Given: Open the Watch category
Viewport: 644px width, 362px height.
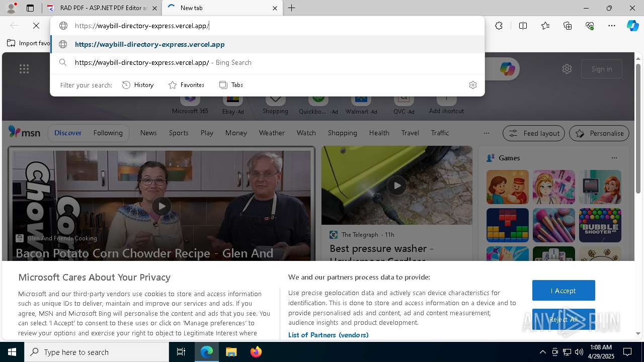Looking at the screenshot, I should (306, 133).
